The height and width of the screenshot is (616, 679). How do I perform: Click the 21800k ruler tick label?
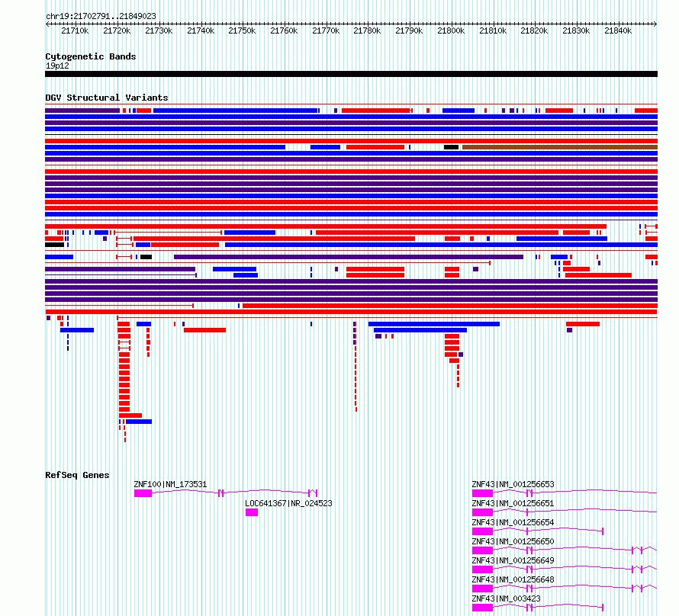coord(451,30)
